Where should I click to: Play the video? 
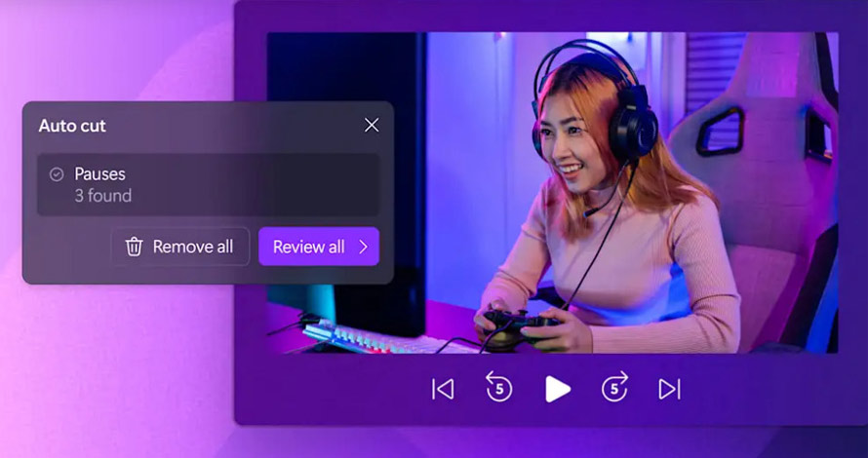coord(558,390)
